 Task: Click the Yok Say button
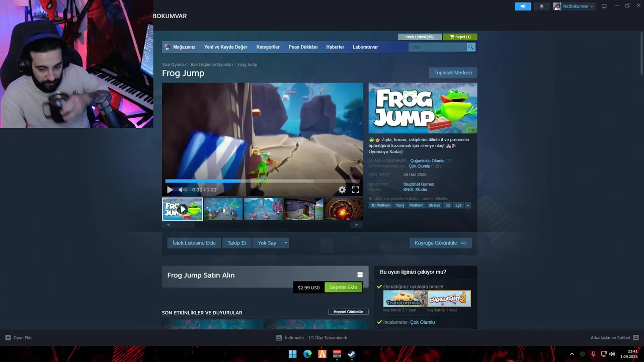pos(267,243)
